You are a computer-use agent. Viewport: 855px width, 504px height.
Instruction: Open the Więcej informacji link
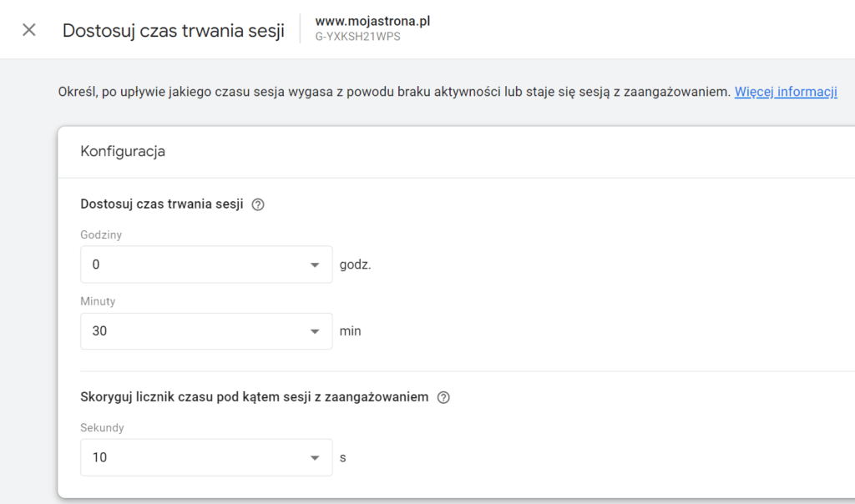tap(786, 92)
